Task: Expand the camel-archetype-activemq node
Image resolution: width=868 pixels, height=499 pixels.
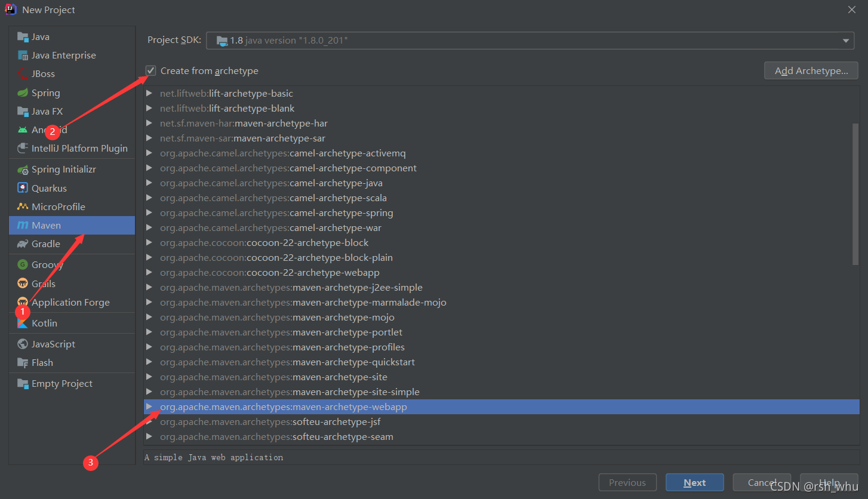Action: 149,153
